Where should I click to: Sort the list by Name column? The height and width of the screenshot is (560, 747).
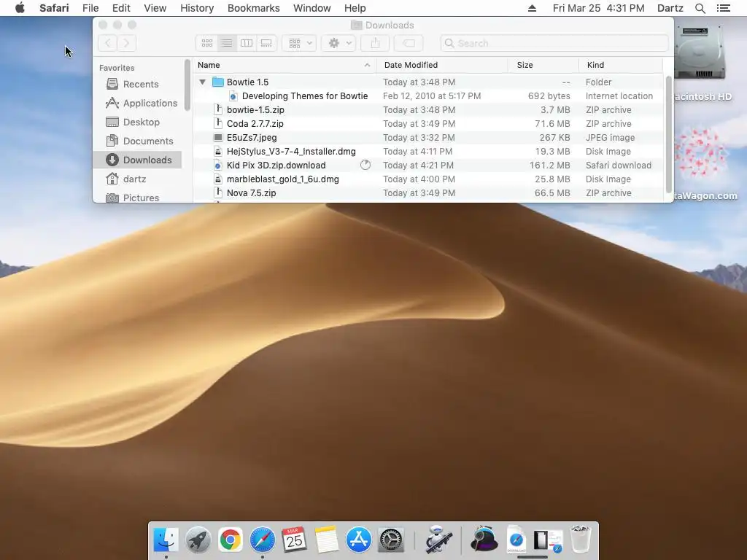point(285,65)
